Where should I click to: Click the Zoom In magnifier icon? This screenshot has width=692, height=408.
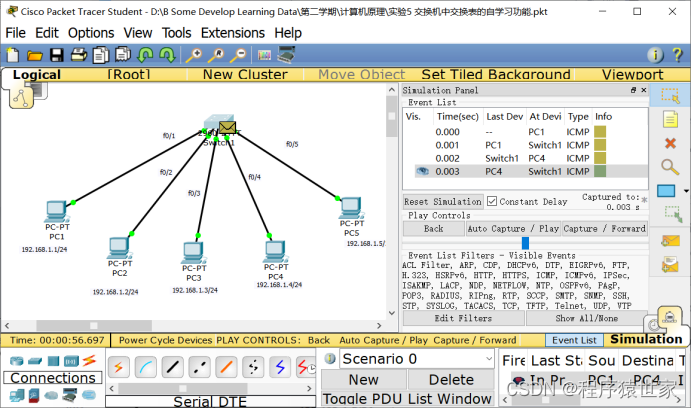point(193,55)
